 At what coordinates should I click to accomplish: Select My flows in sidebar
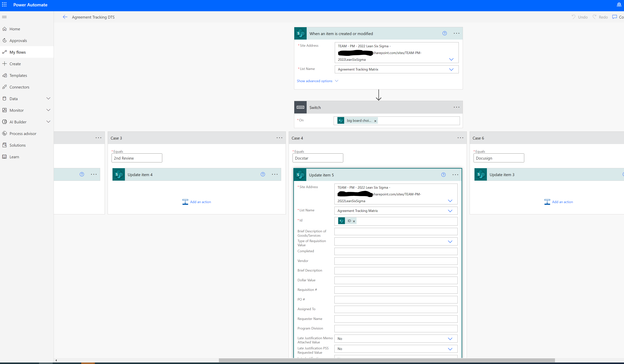tap(17, 52)
